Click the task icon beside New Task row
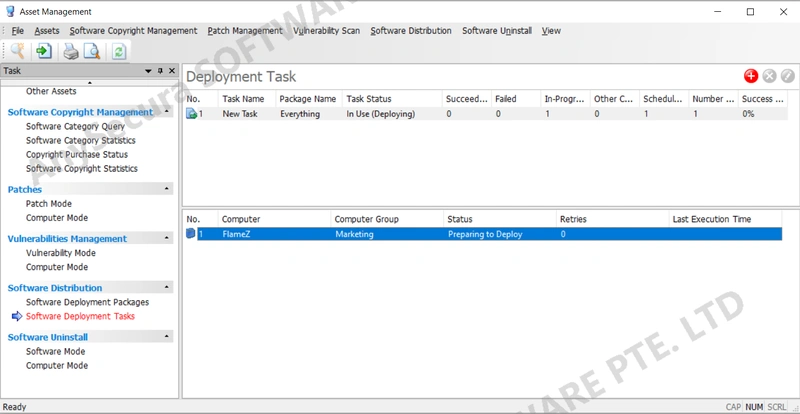Viewport: 800px width, 414px height. 192,114
